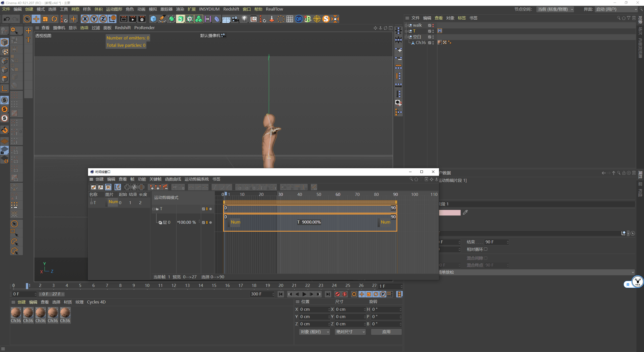Toggle X axis lock
The height and width of the screenshot is (352, 644).
(x=85, y=19)
